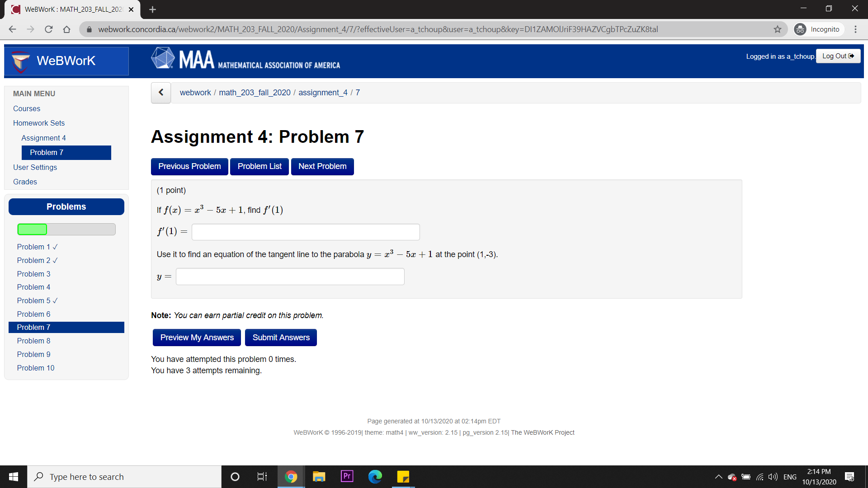Click the browser reload icon
Screen dimensions: 868x488
click(49, 29)
